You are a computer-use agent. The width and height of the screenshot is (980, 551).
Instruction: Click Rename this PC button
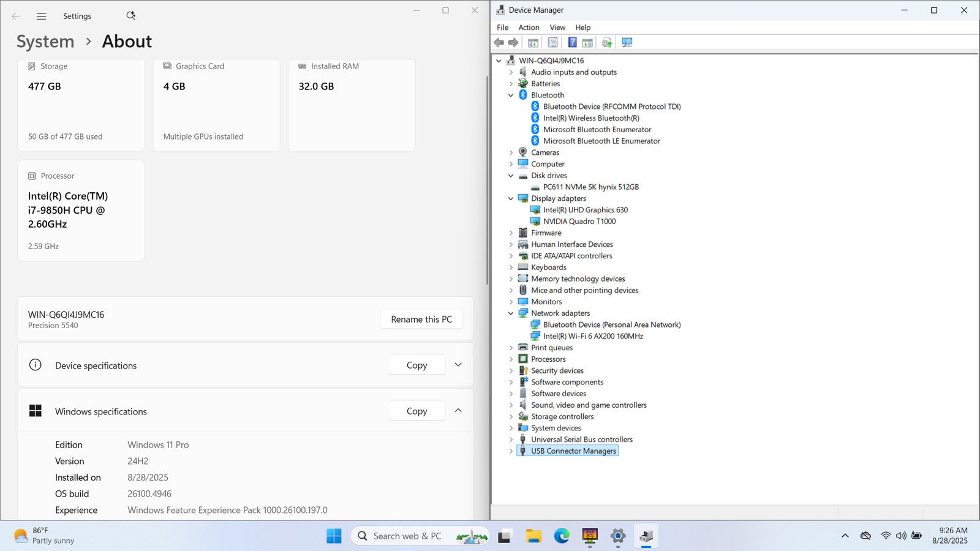(421, 319)
